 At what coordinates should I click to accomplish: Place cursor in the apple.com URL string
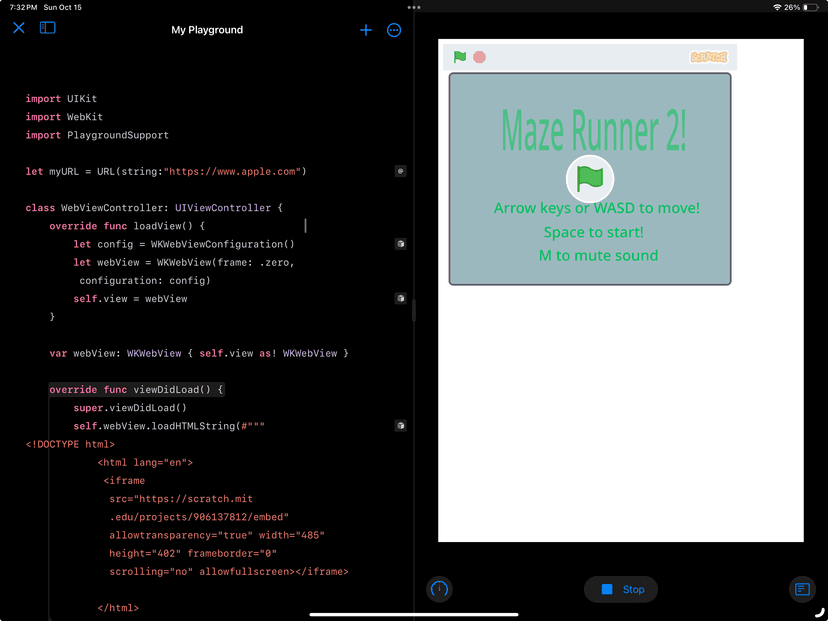click(233, 172)
